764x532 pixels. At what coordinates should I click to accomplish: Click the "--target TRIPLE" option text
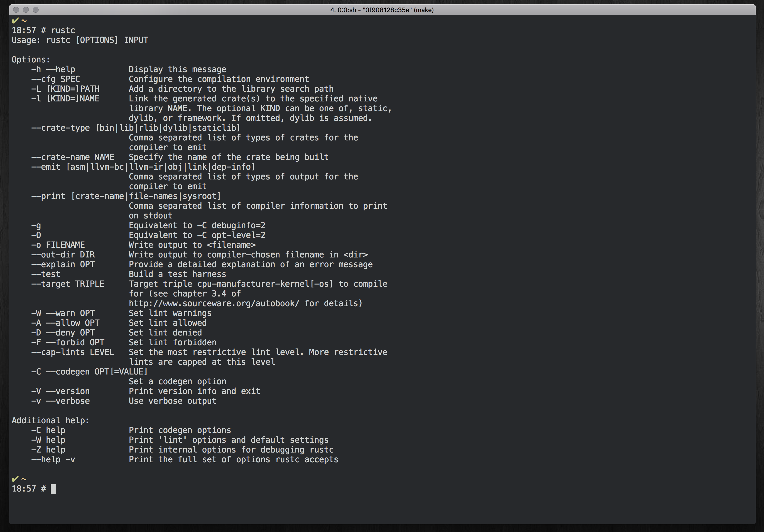tap(68, 284)
